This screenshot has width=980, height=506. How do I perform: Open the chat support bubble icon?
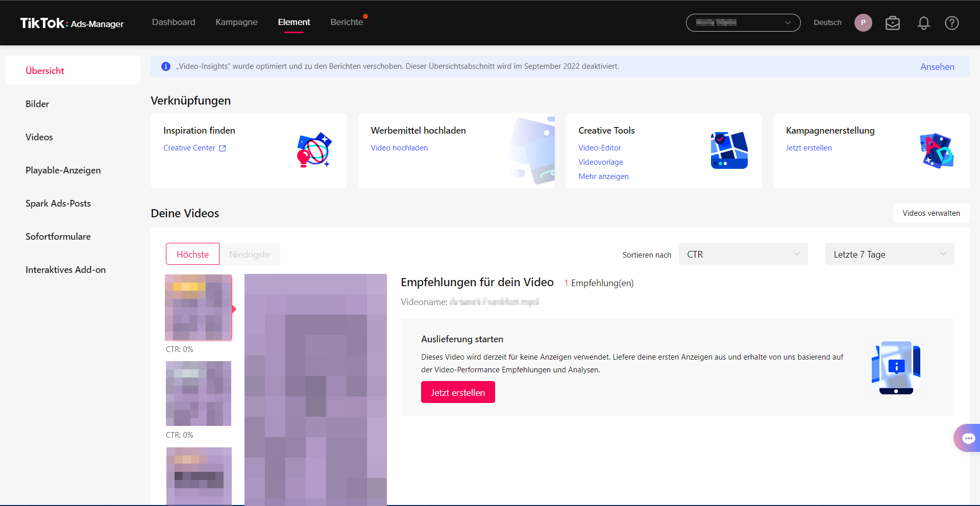(x=968, y=438)
